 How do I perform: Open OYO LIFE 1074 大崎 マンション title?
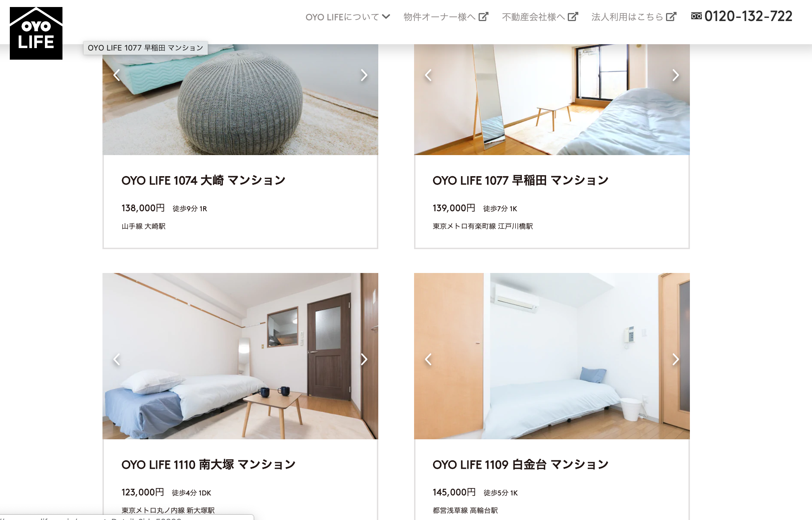pos(204,180)
